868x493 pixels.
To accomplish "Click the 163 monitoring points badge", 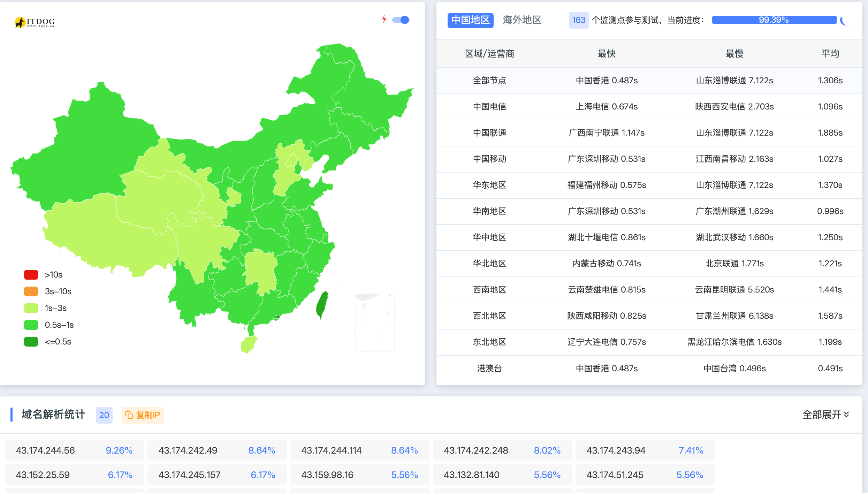I will 578,20.
